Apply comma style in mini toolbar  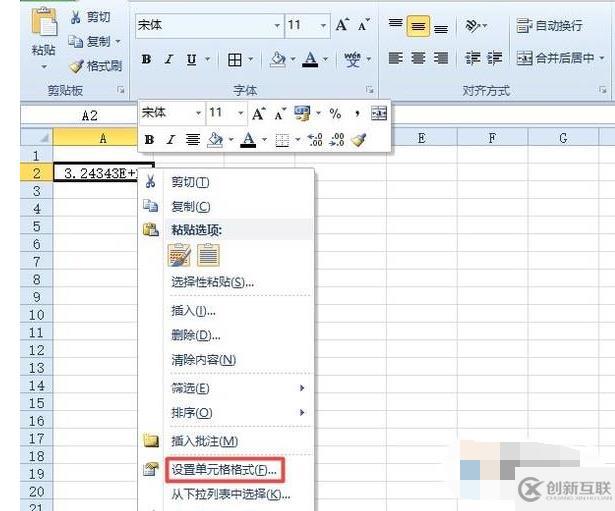(357, 114)
